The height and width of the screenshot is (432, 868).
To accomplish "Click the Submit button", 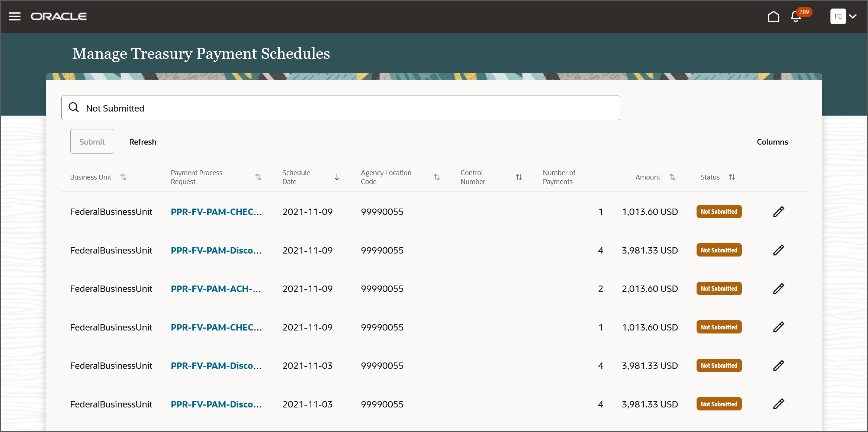I will (92, 142).
